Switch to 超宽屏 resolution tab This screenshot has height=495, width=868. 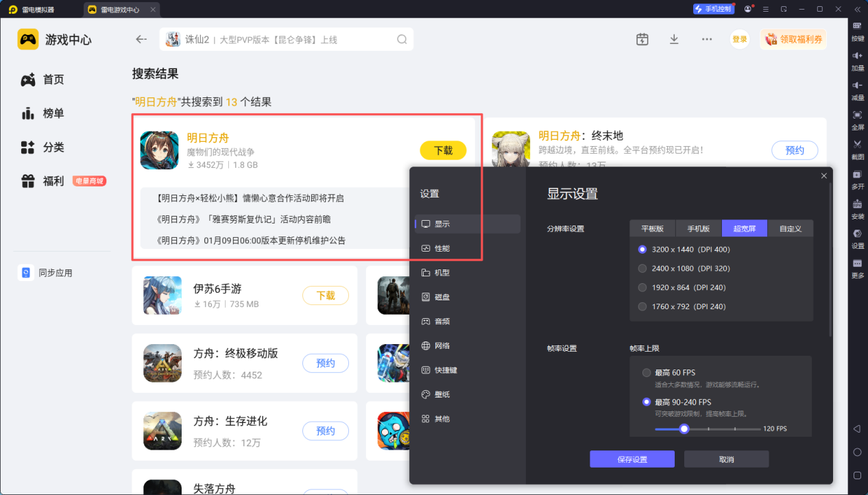click(x=745, y=228)
